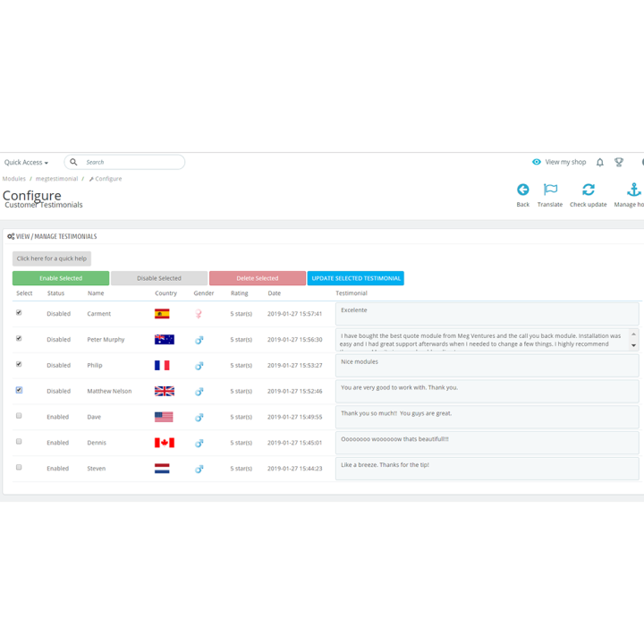Select the Dennis row checkbox
The height and width of the screenshot is (644, 644).
(x=19, y=442)
